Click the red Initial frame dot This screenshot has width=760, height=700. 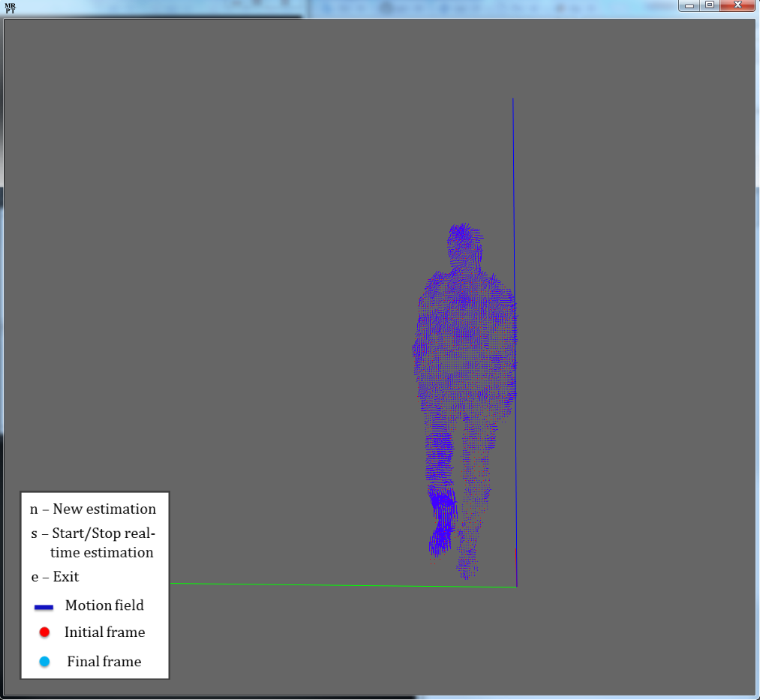click(44, 632)
